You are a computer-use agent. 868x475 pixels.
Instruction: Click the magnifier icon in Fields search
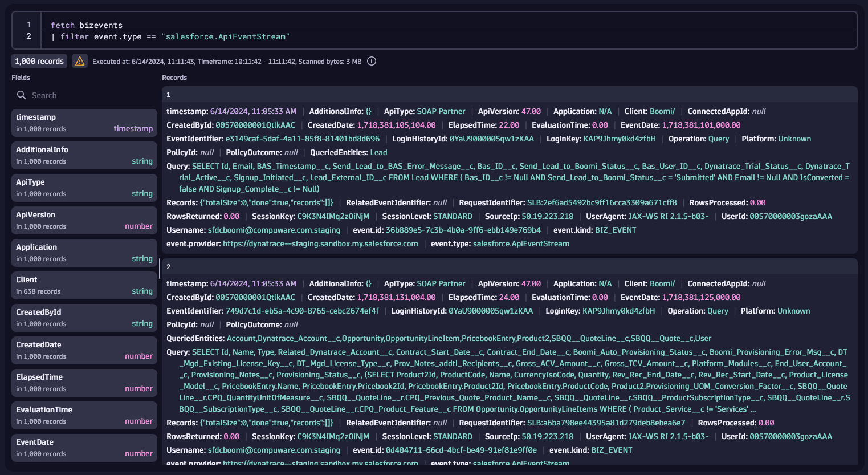(22, 95)
